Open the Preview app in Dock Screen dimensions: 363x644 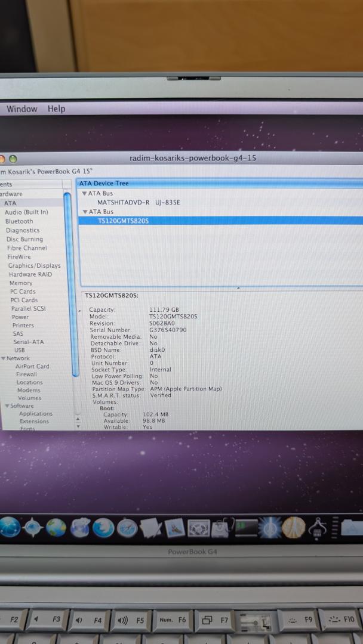pos(174,527)
